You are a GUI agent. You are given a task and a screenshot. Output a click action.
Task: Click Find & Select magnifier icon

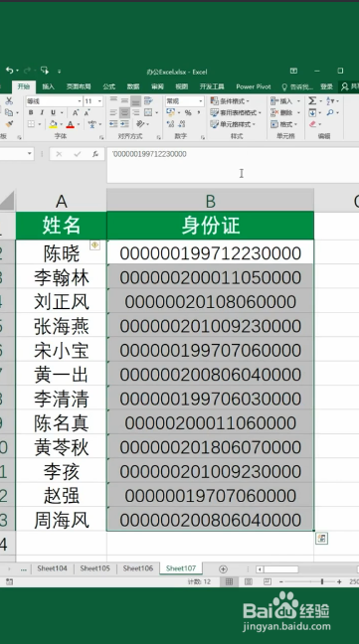click(x=330, y=112)
